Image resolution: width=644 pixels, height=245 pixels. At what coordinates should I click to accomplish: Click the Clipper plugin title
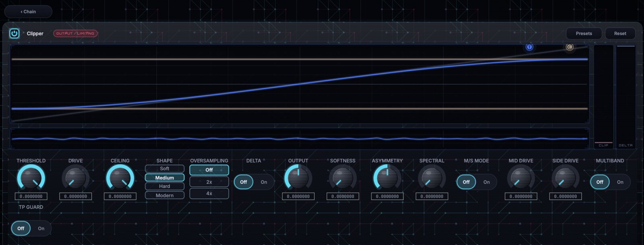(x=35, y=33)
